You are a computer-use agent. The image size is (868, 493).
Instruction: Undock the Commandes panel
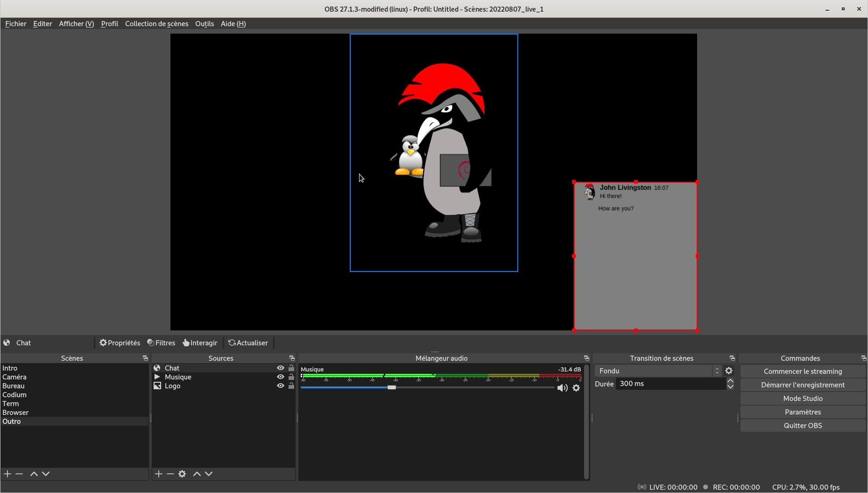(x=864, y=358)
